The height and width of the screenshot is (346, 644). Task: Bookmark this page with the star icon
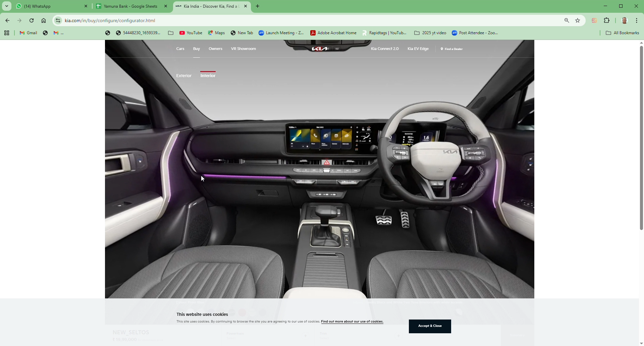pyautogui.click(x=578, y=20)
